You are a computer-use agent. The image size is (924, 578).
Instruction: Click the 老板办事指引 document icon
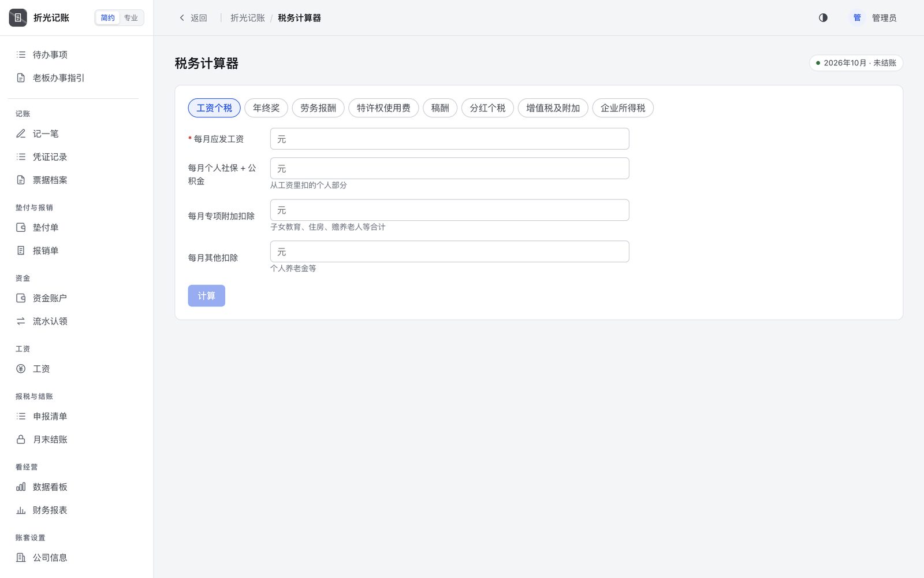click(21, 78)
